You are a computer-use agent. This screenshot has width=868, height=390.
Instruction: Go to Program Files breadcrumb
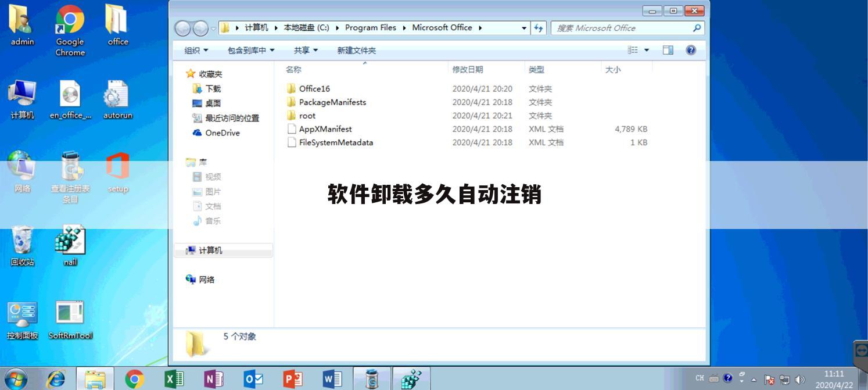(x=370, y=28)
